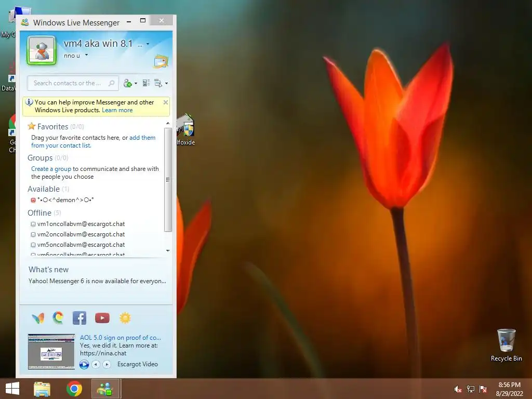This screenshot has height=399, width=532.
Task: Open AOL 5.0 sign on proof link
Action: tap(121, 338)
